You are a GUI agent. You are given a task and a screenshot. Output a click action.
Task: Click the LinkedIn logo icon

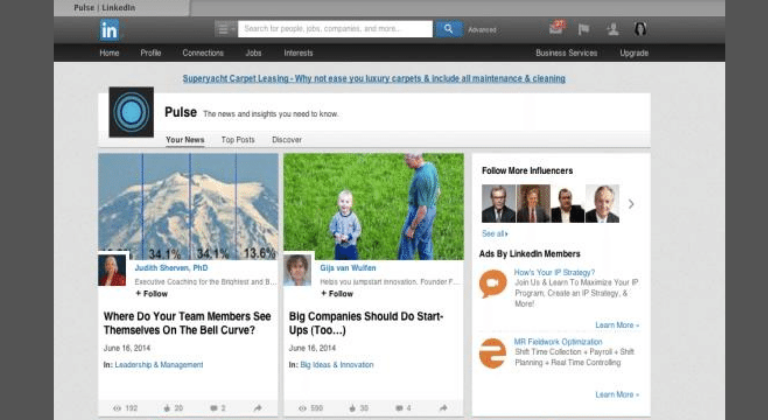point(109,30)
